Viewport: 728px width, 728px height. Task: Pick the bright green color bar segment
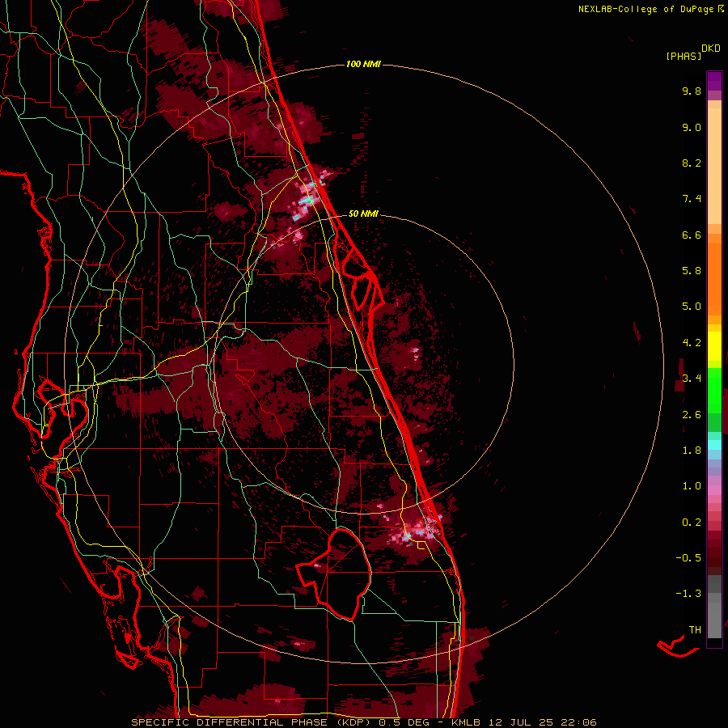point(714,390)
